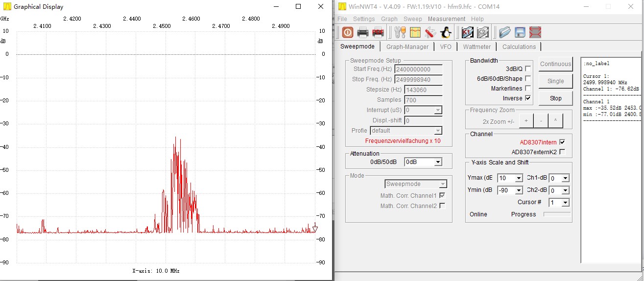Click the PDF print icon

(378, 33)
